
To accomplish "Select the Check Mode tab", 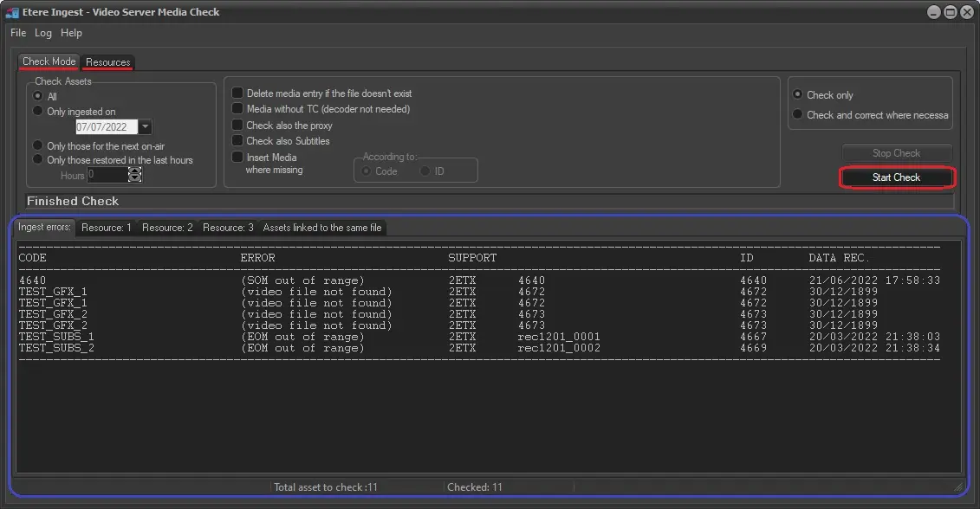I will (x=49, y=62).
